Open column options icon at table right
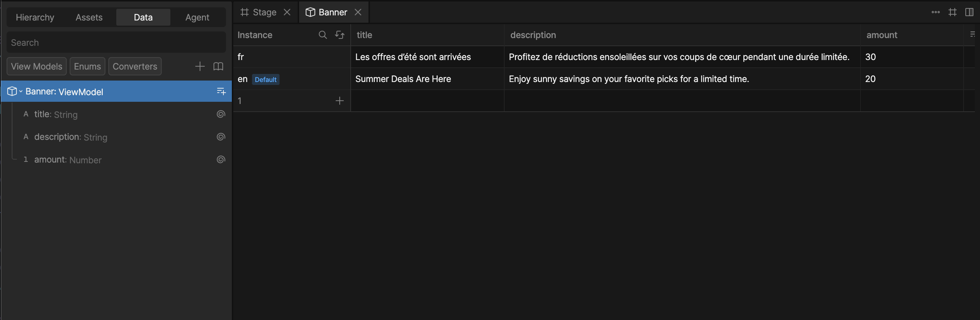This screenshot has width=980, height=320. [x=972, y=34]
